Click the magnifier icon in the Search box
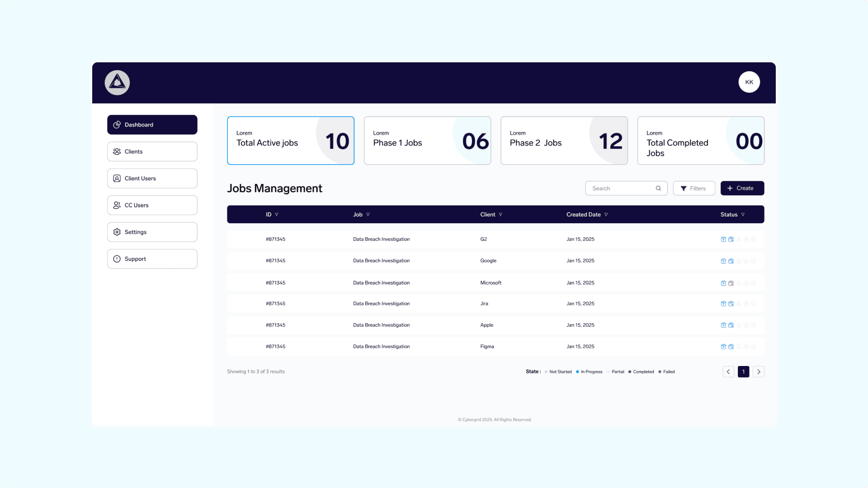This screenshot has width=868, height=488. coord(658,188)
